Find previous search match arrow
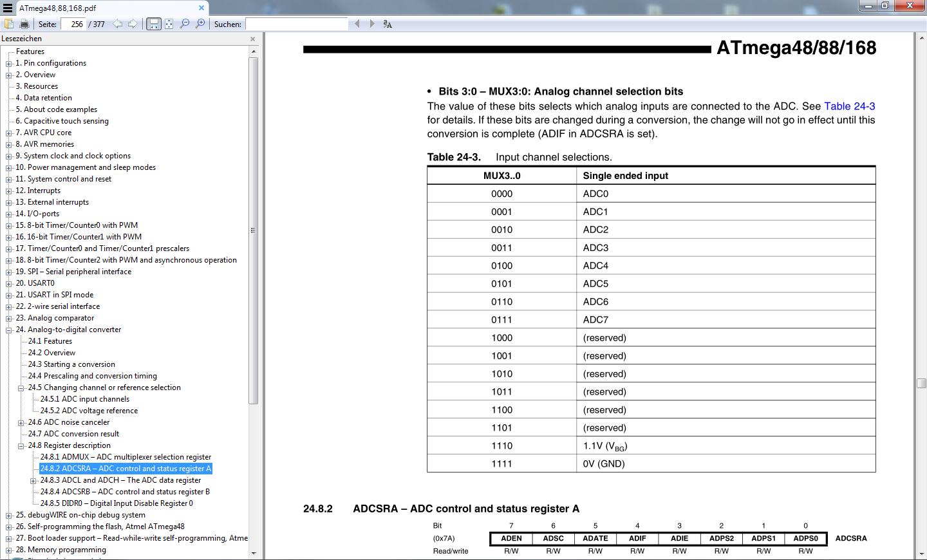 [357, 24]
